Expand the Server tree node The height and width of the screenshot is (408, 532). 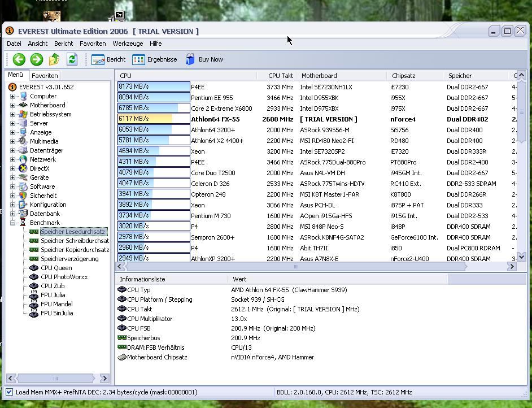pyautogui.click(x=12, y=123)
